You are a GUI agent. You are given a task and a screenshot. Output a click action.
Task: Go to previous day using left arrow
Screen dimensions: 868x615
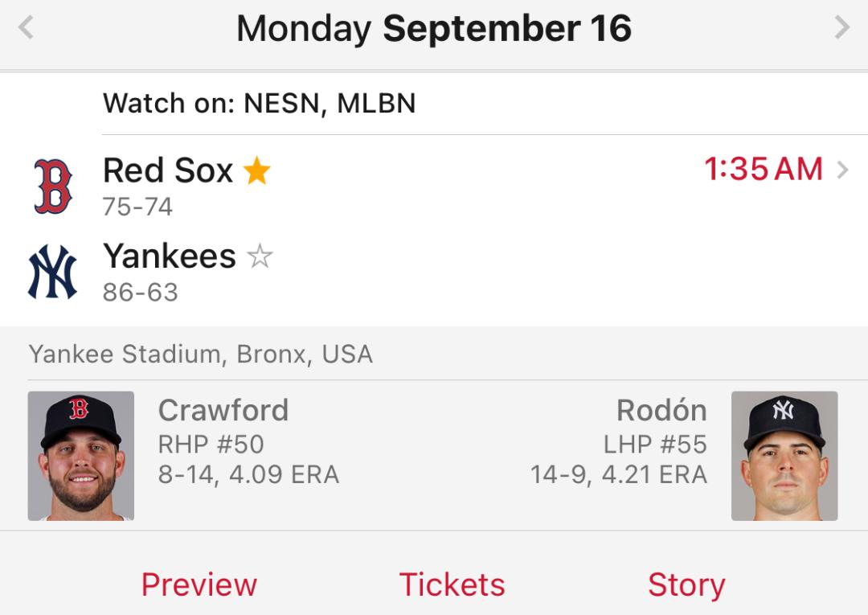coord(26,29)
